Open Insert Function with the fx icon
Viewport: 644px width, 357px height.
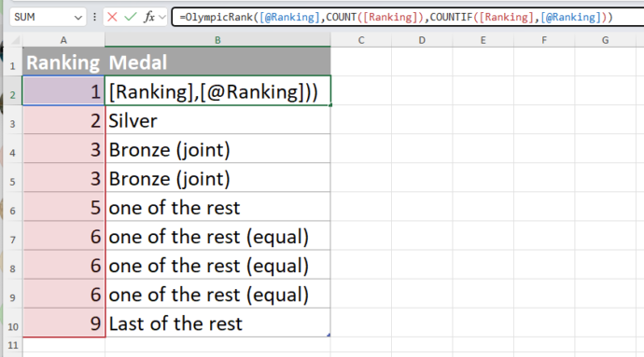148,17
